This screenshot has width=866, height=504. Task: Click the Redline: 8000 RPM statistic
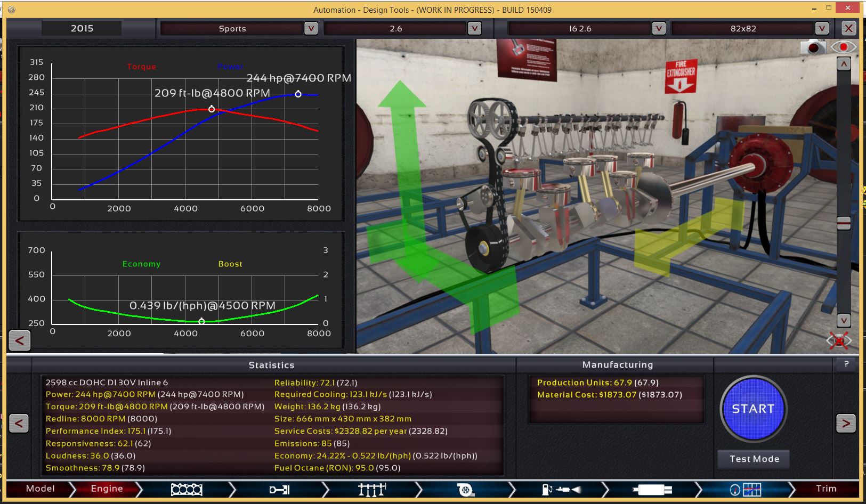pyautogui.click(x=101, y=419)
